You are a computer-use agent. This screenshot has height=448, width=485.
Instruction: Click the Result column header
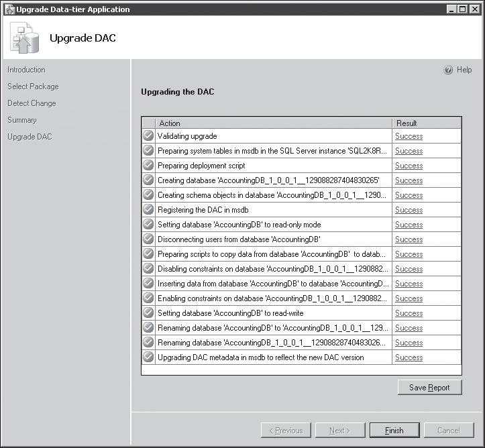pyautogui.click(x=427, y=123)
